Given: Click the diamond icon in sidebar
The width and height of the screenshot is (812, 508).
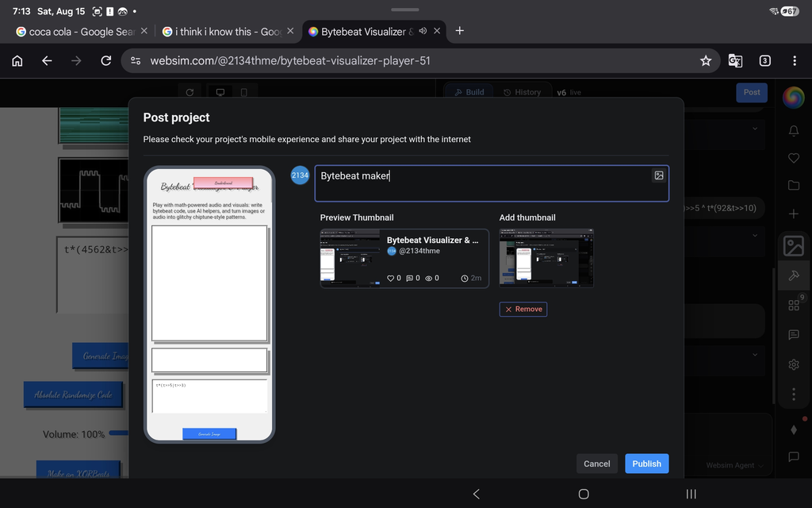Looking at the screenshot, I should click(793, 429).
